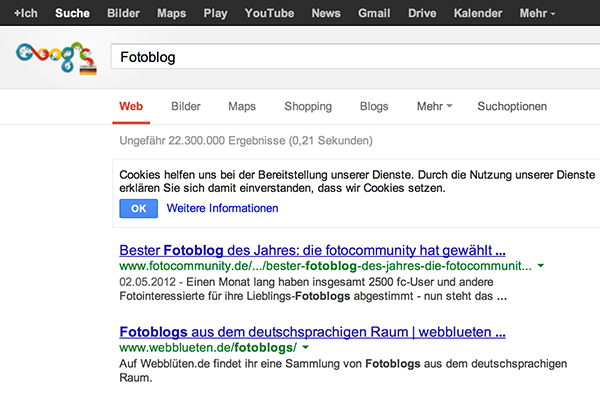Click the 'Cookies helfen uns' notice text
600x400 pixels.
[357, 181]
